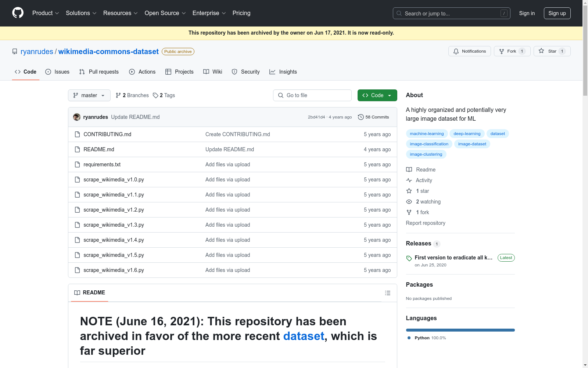This screenshot has width=588, height=368.
Task: Open the master branch selector dropdown
Action: 89,95
